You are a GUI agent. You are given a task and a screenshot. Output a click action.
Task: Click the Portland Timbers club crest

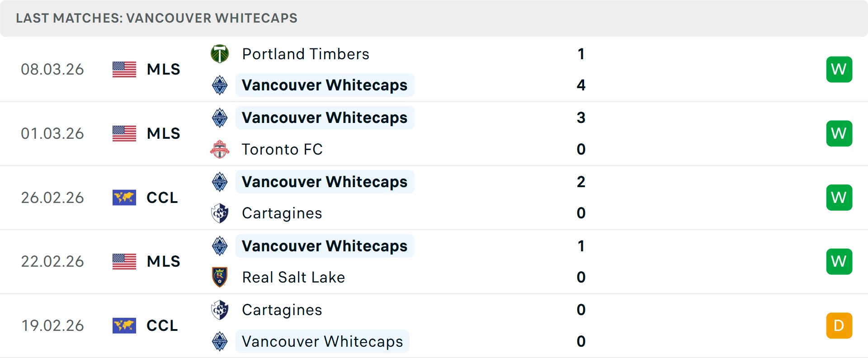click(220, 53)
